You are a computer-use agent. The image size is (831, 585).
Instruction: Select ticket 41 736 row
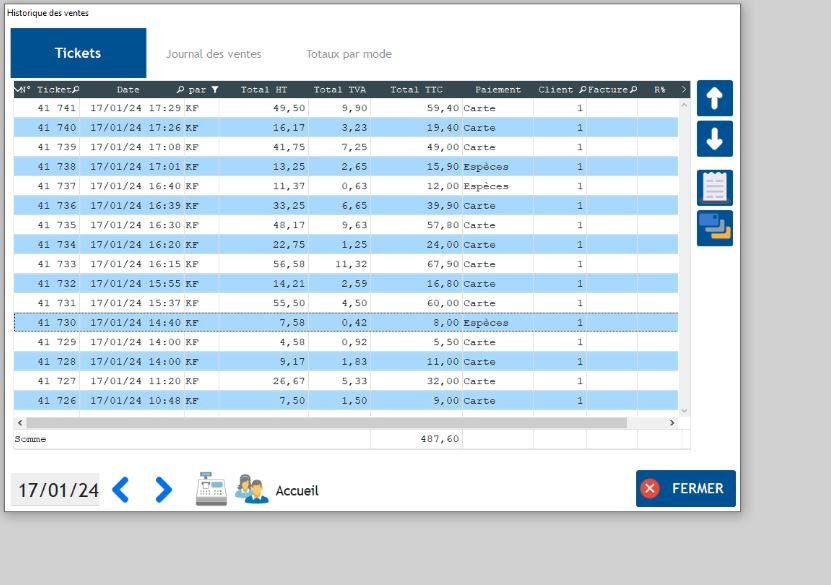tap(300, 206)
